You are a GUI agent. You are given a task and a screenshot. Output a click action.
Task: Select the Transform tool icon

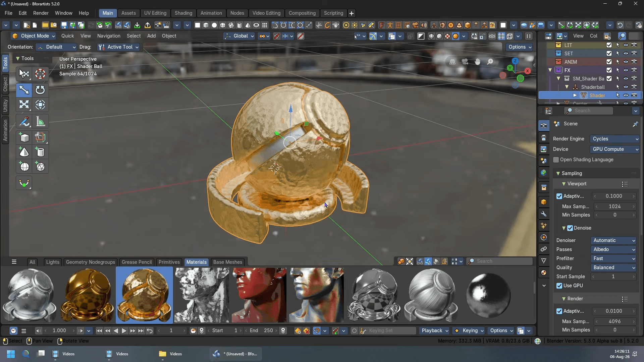click(40, 105)
